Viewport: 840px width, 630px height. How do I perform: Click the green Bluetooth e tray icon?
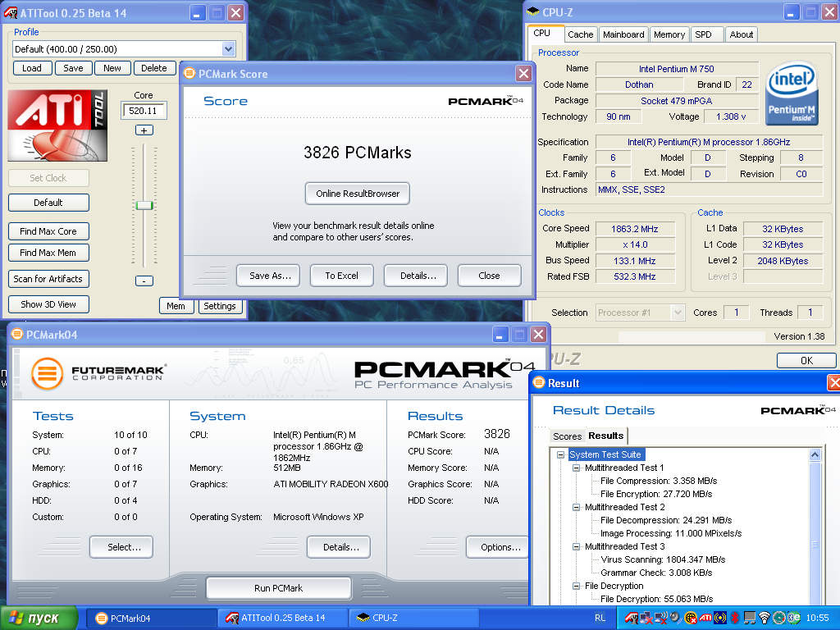point(794,618)
